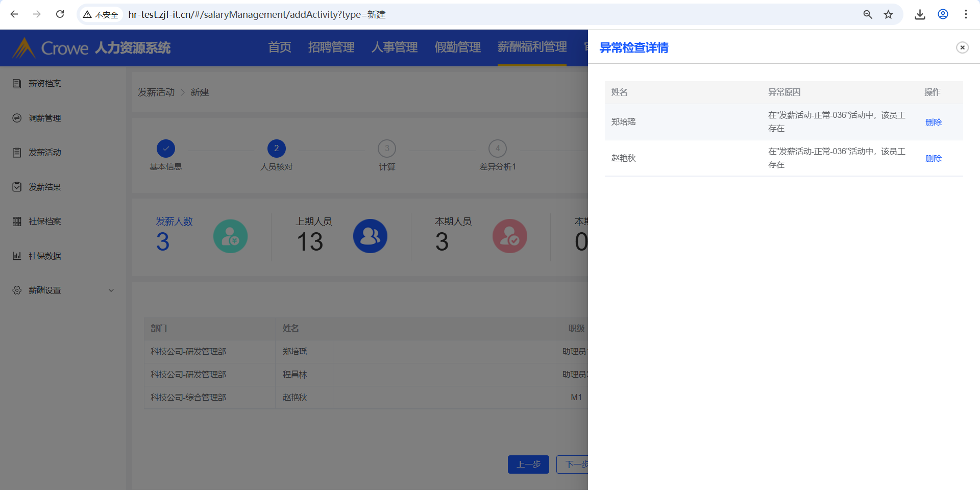The image size is (980, 490).
Task: Click the blue 上期人员 icon
Action: (x=370, y=236)
